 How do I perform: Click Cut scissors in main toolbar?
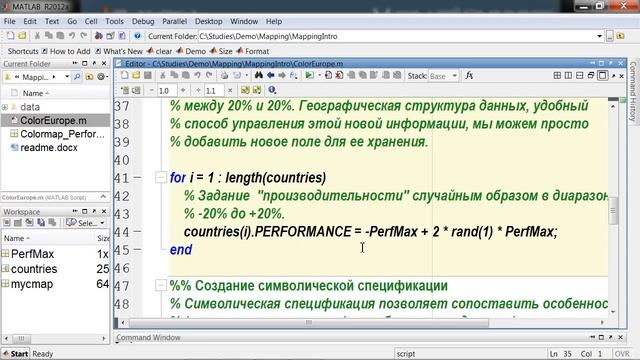pos(37,36)
